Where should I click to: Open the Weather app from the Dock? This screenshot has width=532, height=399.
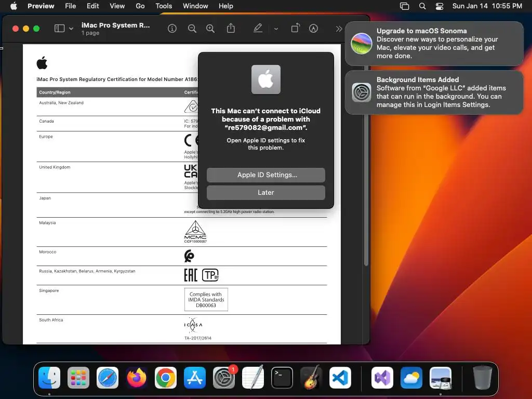pos(411,378)
